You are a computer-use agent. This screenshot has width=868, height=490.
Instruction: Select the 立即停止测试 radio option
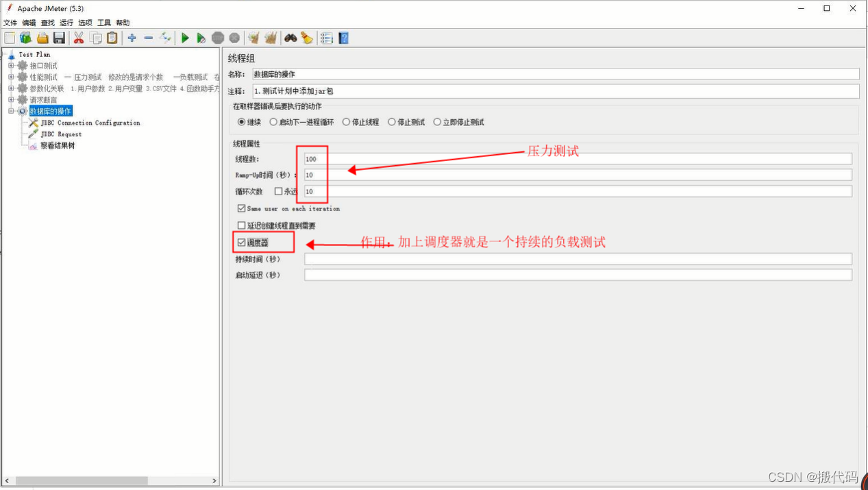tap(437, 122)
